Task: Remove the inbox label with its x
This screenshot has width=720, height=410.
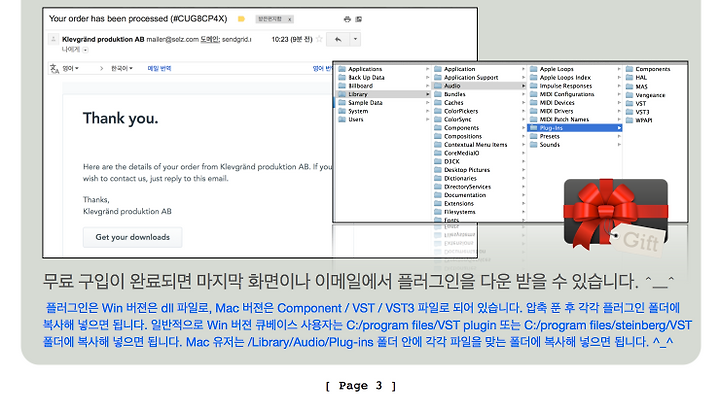Action: [x=289, y=19]
